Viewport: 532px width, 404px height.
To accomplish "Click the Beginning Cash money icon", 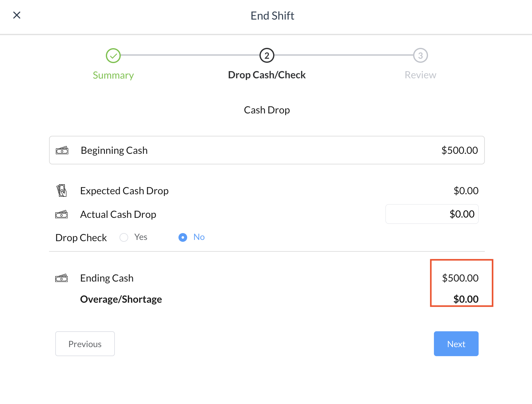I will (x=62, y=151).
